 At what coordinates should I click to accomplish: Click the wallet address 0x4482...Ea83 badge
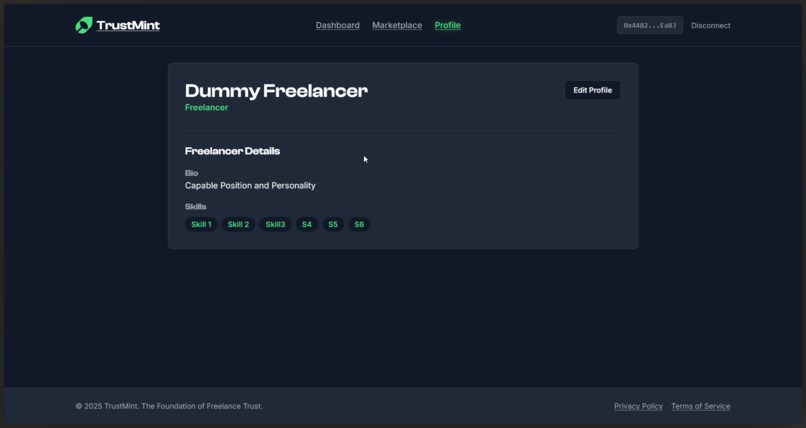650,25
